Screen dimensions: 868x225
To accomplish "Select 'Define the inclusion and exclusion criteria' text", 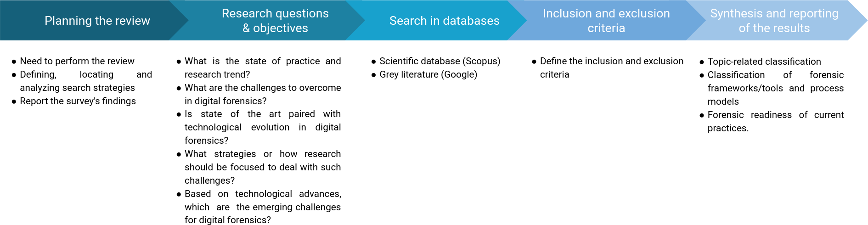I will (x=611, y=67).
